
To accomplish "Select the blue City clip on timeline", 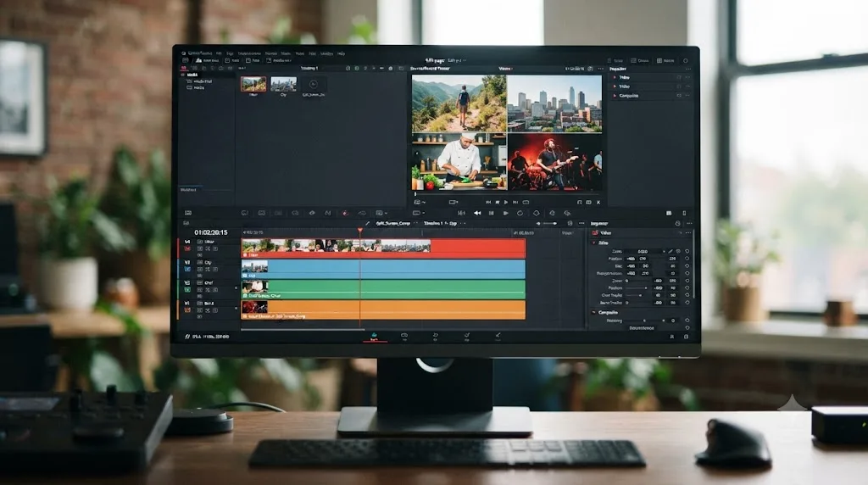I will 383,269.
